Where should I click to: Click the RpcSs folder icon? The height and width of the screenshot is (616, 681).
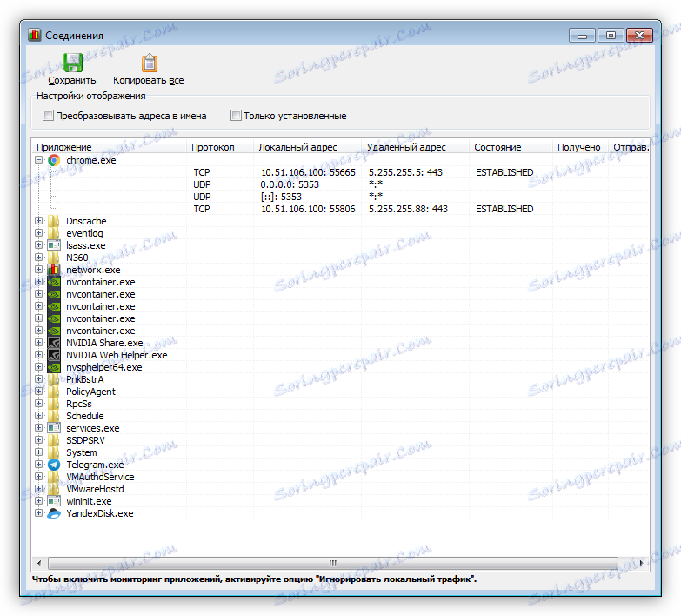click(x=54, y=404)
